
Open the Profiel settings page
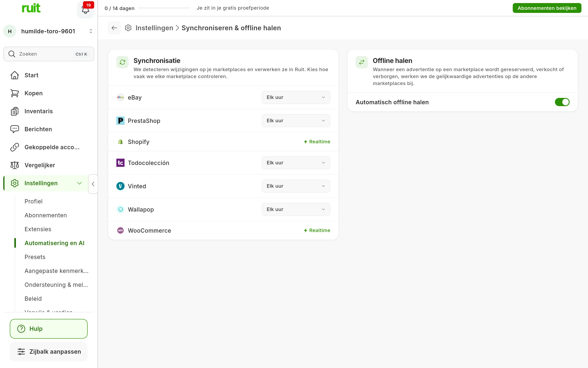pyautogui.click(x=33, y=201)
